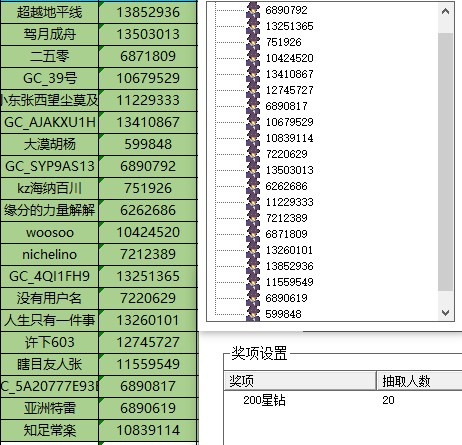Select winner ID 13251365 in the list
Viewport: 462px width, 445px height.
289,26
